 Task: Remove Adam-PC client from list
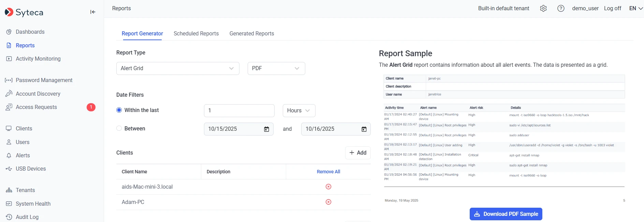pyautogui.click(x=328, y=202)
